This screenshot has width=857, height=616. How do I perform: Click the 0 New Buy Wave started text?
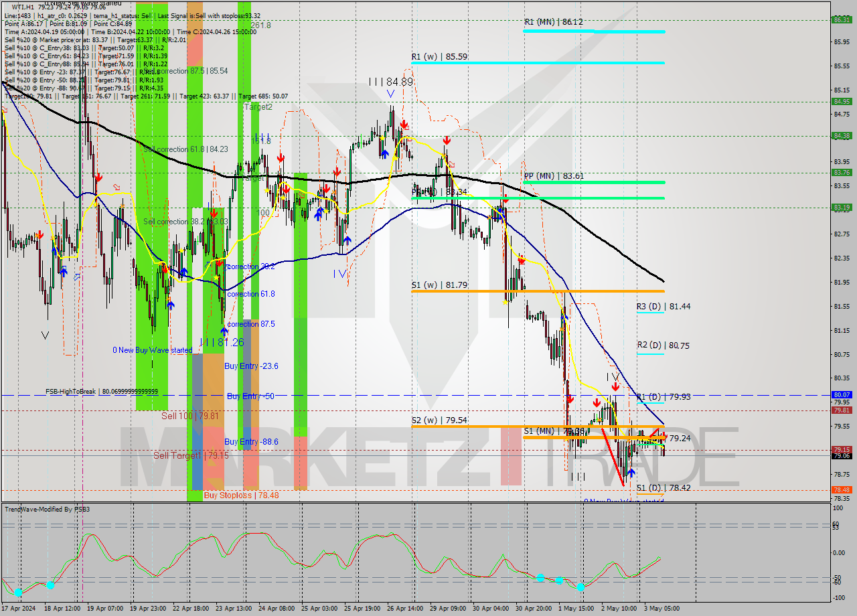coord(152,350)
